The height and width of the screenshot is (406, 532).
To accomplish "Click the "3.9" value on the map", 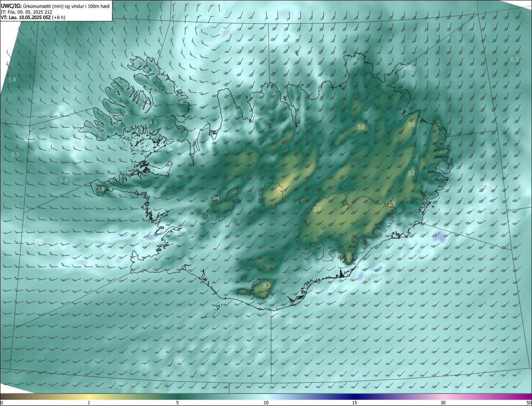I will [101, 189].
